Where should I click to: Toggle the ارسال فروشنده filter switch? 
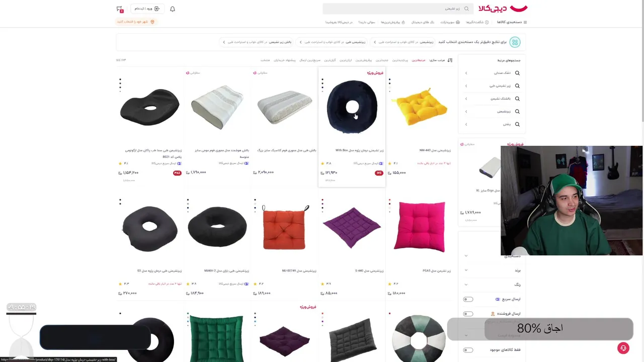pyautogui.click(x=468, y=314)
